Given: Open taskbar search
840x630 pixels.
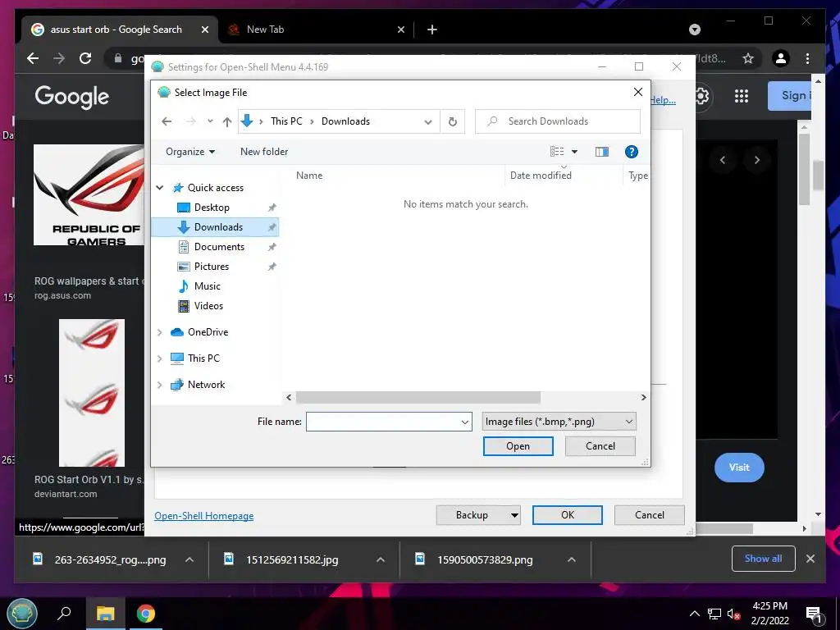Looking at the screenshot, I should (64, 614).
